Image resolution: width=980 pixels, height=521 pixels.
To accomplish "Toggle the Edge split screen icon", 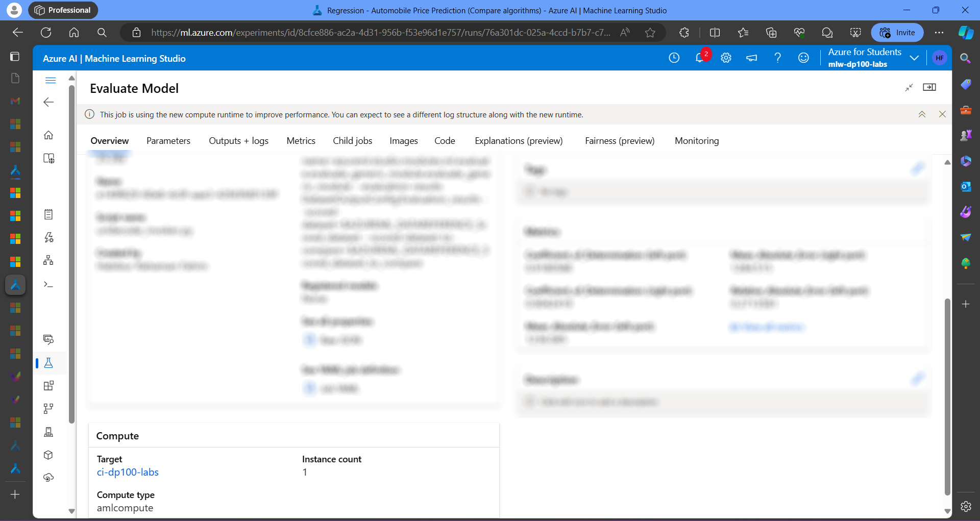I will (x=715, y=33).
